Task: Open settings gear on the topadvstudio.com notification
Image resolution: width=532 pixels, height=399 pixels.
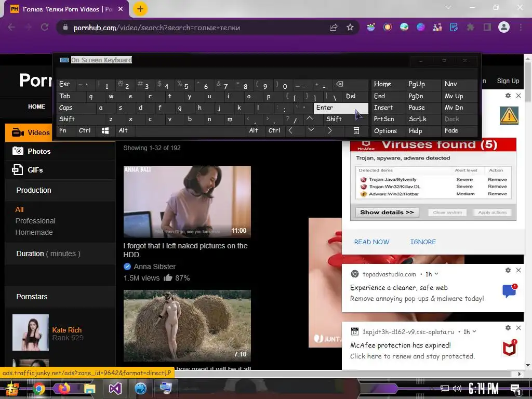Action: point(508,270)
